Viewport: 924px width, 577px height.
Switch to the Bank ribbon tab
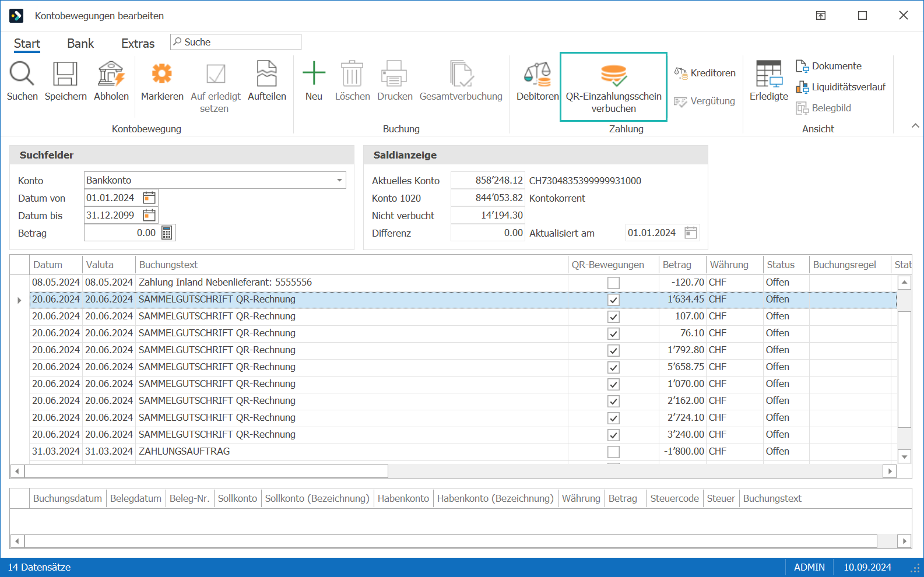pos(80,44)
